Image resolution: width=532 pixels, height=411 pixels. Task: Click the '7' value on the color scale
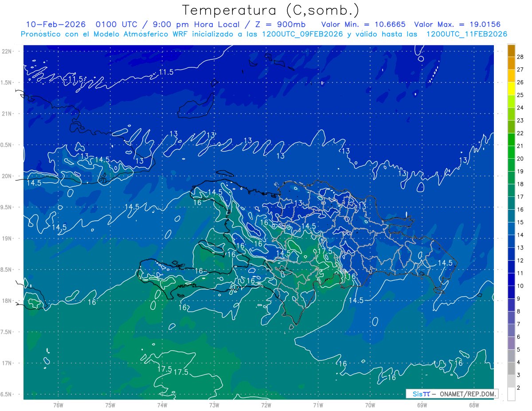[519, 324]
